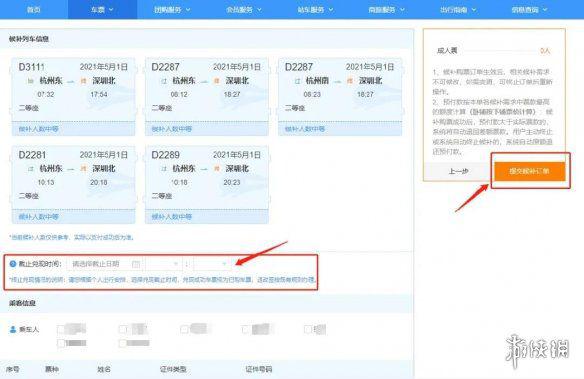584x379 pixels.
Task: Click 候补人数中等 under the D2289 card
Action: (x=172, y=217)
